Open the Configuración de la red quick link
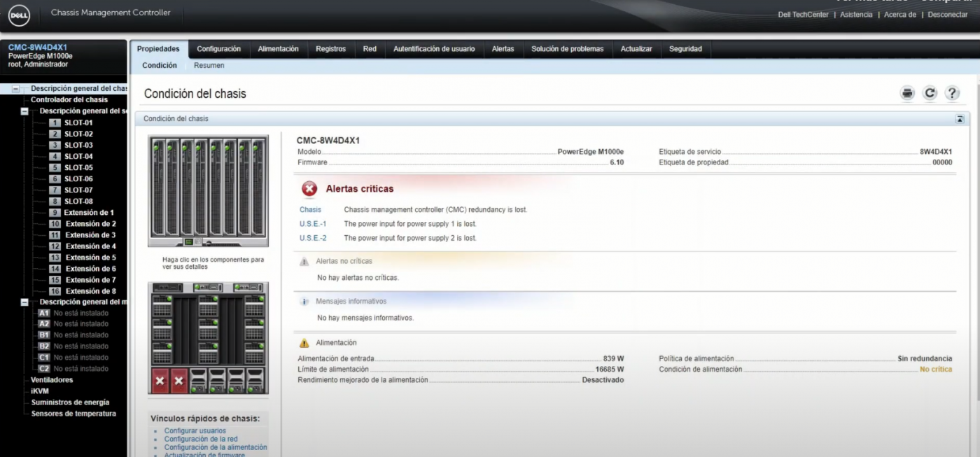This screenshot has height=457, width=980. pos(201,440)
